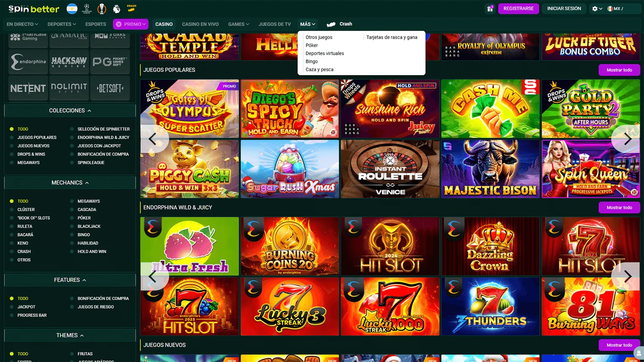Open the Promo dropdown
Screen dimensions: 644x362
point(130,24)
